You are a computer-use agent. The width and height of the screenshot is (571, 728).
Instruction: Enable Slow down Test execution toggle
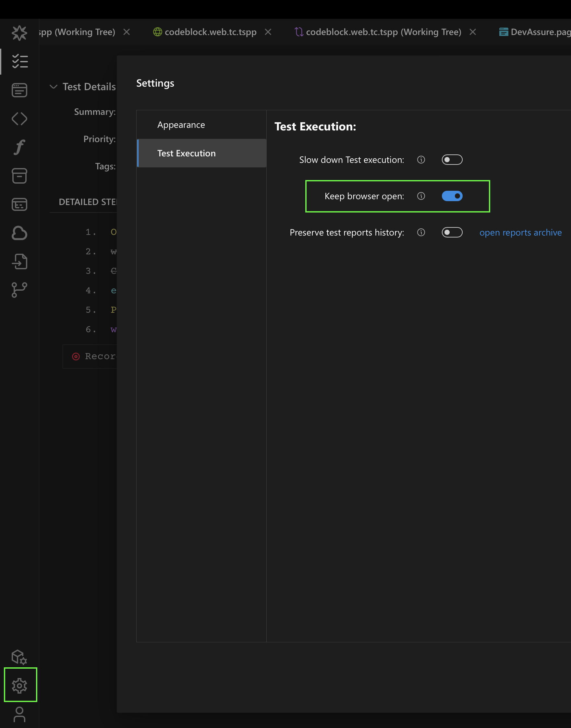(x=452, y=160)
